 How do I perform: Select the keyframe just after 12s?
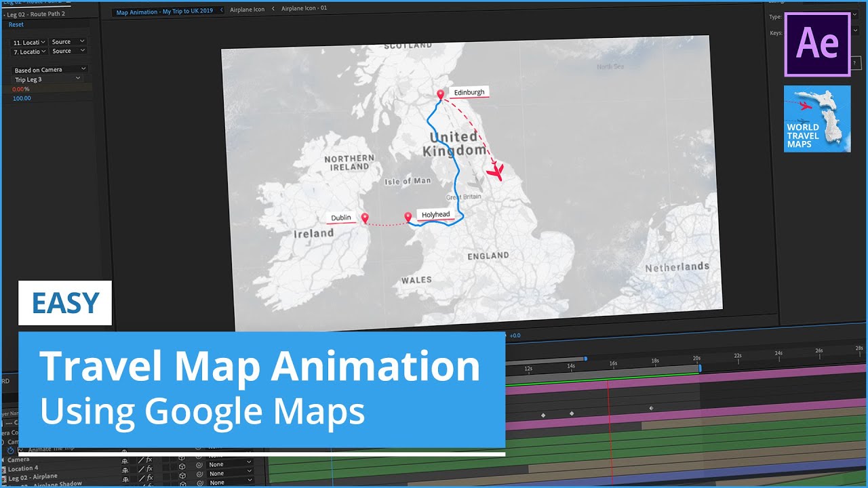tap(542, 415)
